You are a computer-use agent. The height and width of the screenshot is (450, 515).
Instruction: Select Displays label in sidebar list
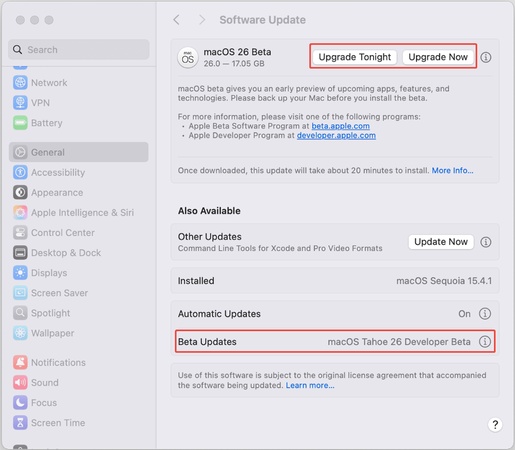[x=49, y=273]
